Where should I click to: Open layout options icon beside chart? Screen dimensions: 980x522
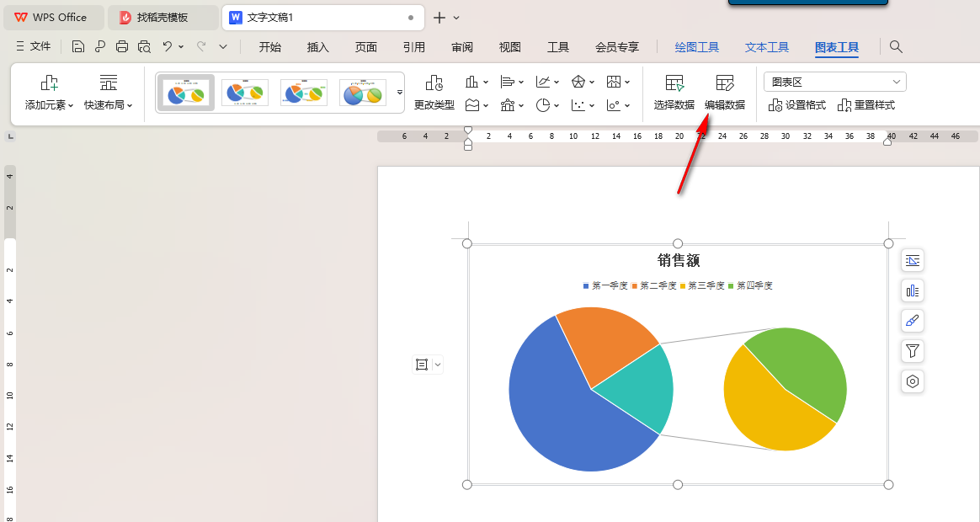click(x=913, y=260)
